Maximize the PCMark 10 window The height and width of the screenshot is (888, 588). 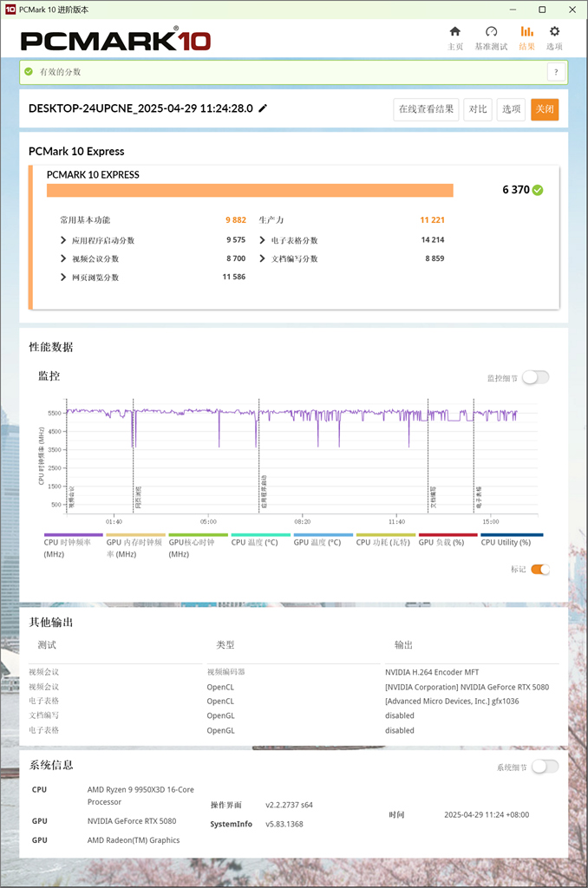(542, 10)
